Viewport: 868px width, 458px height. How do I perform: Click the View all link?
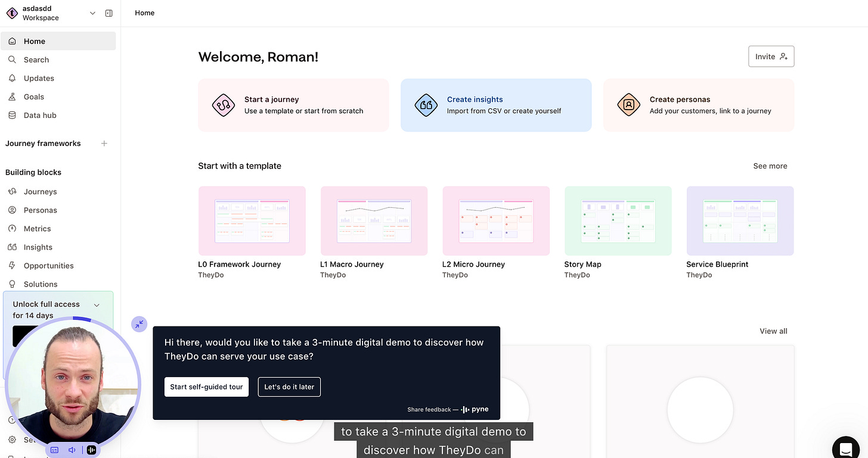[773, 331]
